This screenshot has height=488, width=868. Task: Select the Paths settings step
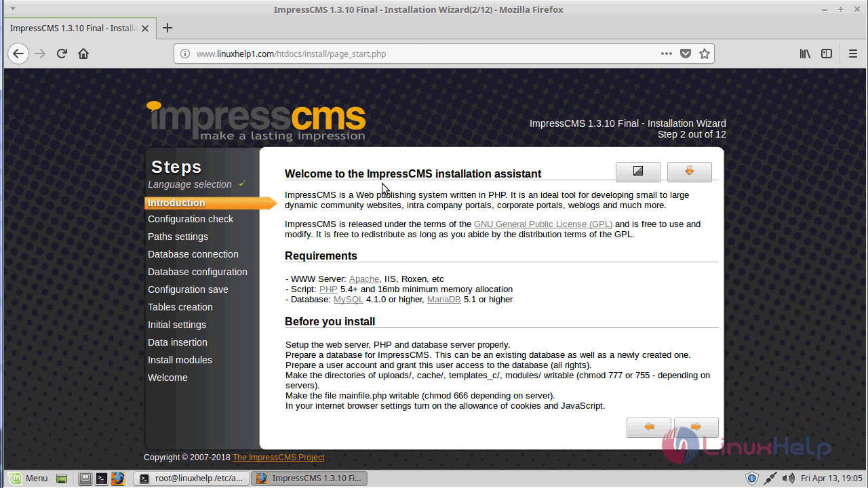coord(178,237)
